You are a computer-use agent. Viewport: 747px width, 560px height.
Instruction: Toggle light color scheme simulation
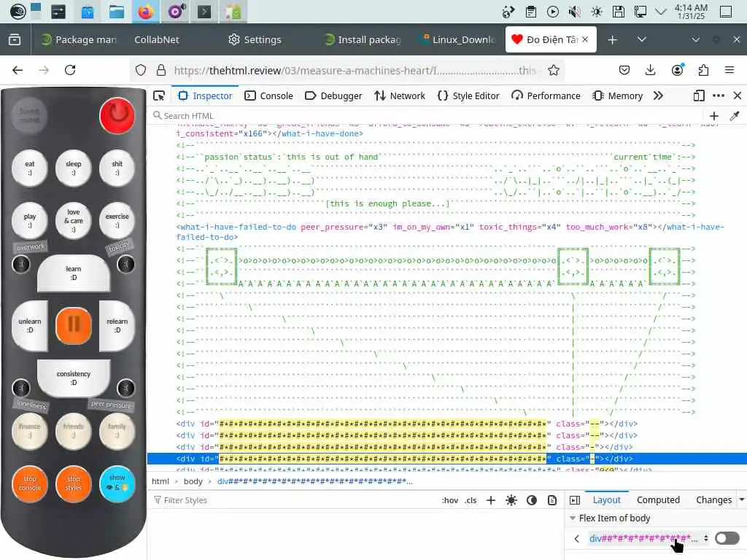(x=511, y=500)
